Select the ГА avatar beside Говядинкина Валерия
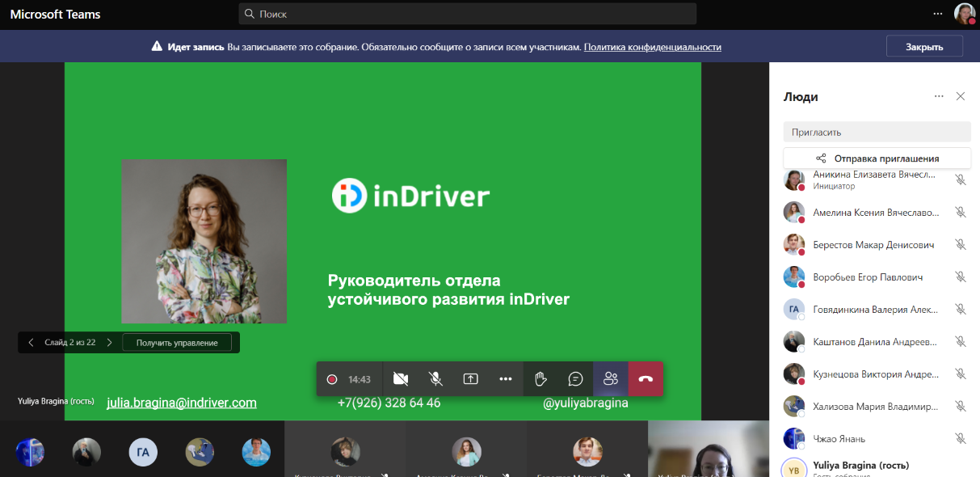Screen dimensions: 980x477 coord(794,309)
